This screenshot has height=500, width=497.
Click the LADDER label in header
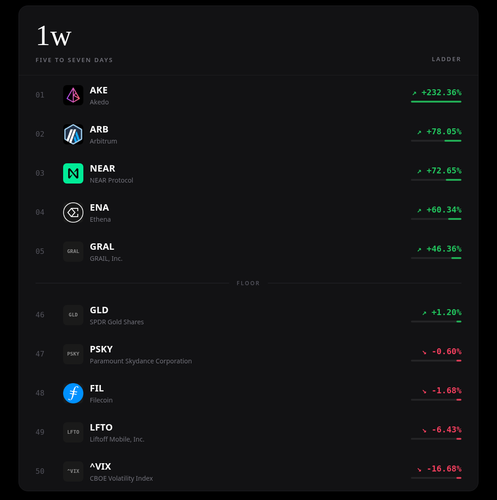click(446, 59)
